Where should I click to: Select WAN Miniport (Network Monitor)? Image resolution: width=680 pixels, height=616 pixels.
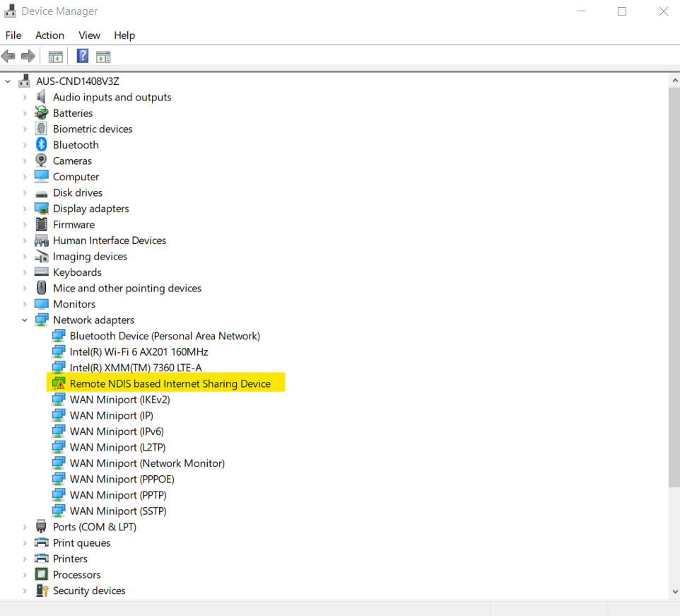[x=148, y=463]
